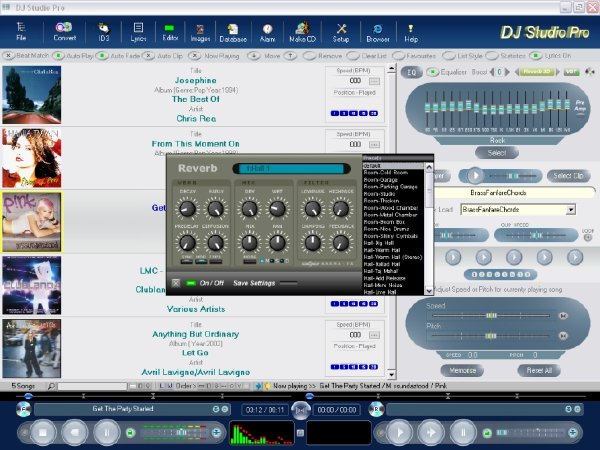Move selected song up in the list

pyautogui.click(x=290, y=56)
